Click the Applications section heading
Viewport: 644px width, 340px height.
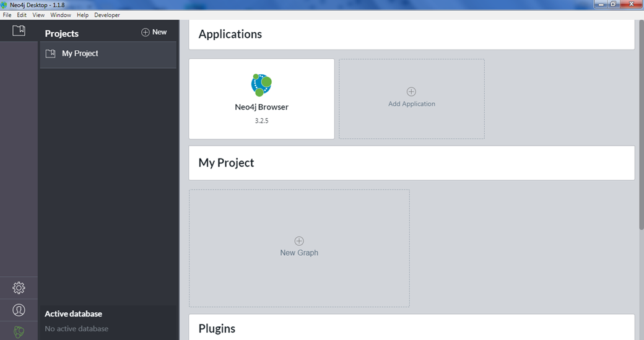click(x=230, y=34)
